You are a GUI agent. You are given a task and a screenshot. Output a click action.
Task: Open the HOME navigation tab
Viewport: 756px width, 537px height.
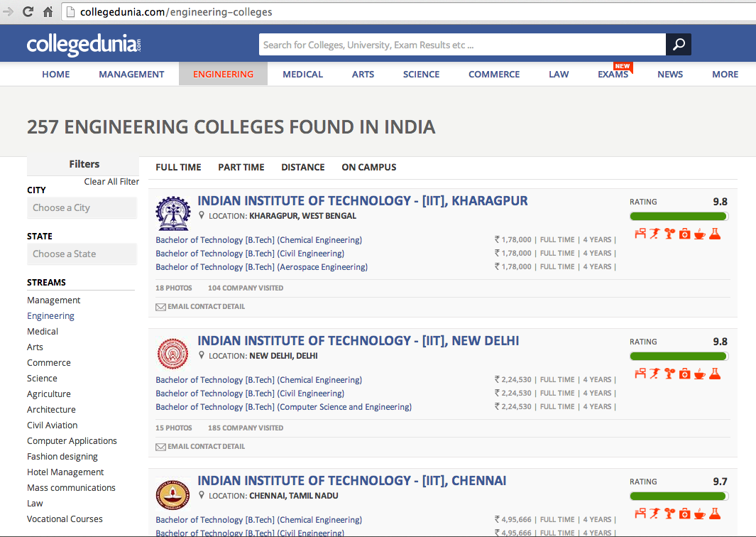[x=56, y=75]
